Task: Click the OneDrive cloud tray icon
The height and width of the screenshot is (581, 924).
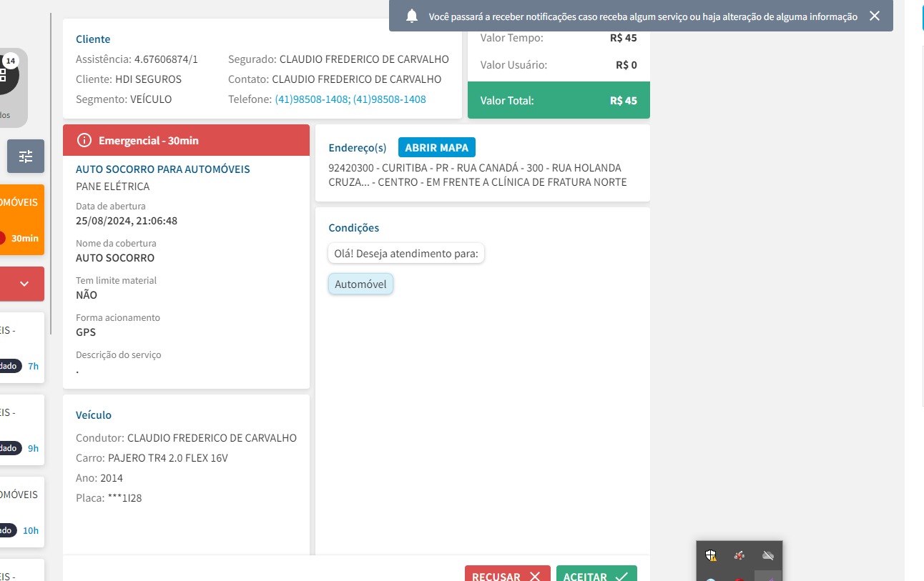Action: click(768, 555)
